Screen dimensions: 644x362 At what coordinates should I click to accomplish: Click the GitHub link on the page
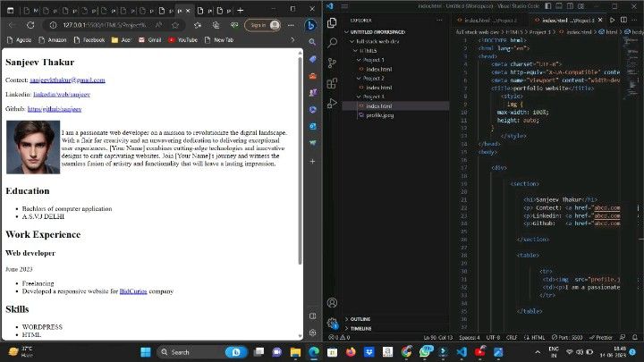(55, 109)
